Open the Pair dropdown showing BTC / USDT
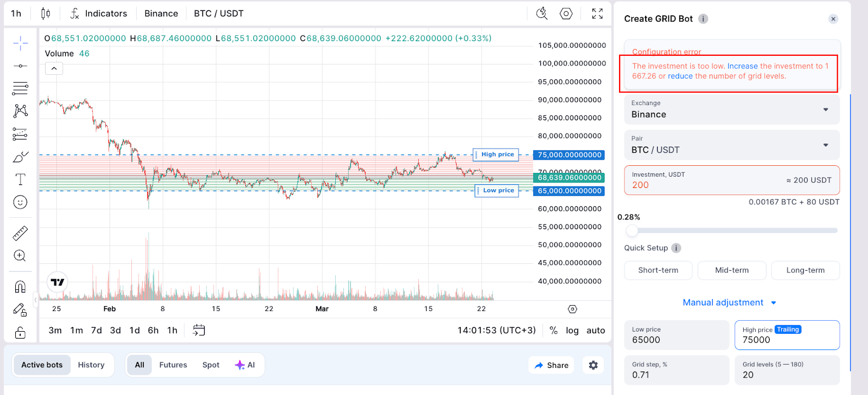Image resolution: width=868 pixels, height=395 pixels. (x=732, y=145)
